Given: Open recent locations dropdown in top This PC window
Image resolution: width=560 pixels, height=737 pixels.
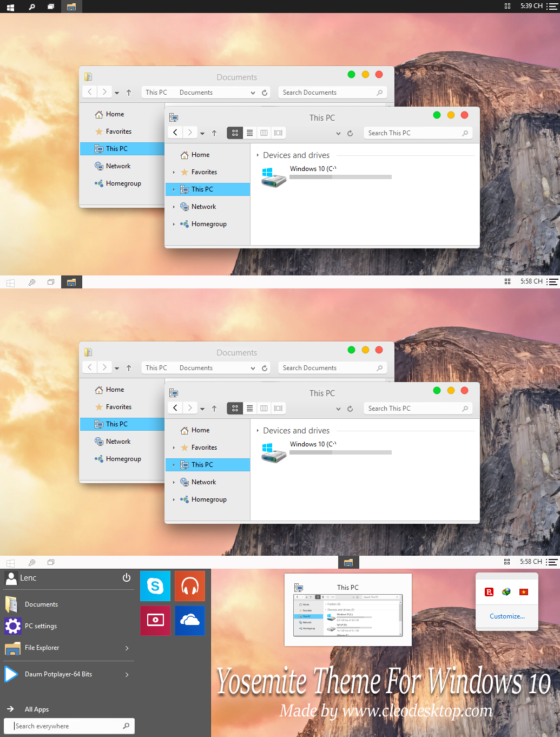Looking at the screenshot, I should (x=202, y=134).
